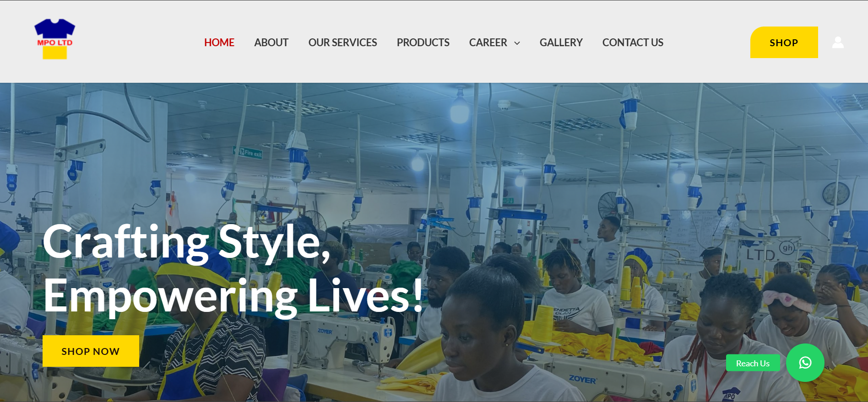Click the 'Empowering Lives!' headline text
Screen dimensions: 868x402
click(x=233, y=296)
